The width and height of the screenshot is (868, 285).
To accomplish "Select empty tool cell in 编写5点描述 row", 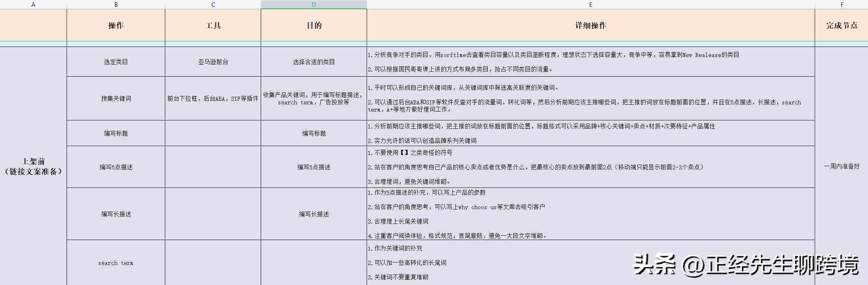I will pos(213,167).
